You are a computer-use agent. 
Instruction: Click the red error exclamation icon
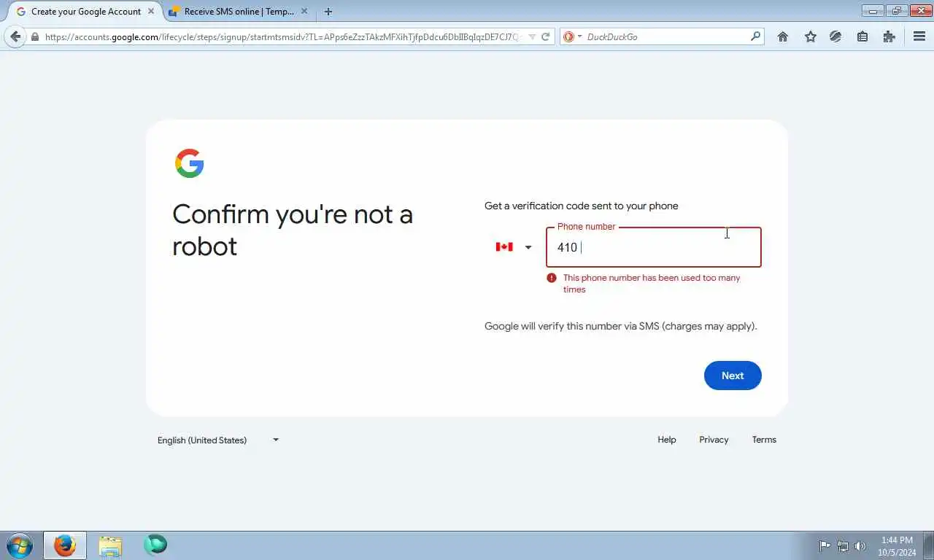(x=552, y=278)
